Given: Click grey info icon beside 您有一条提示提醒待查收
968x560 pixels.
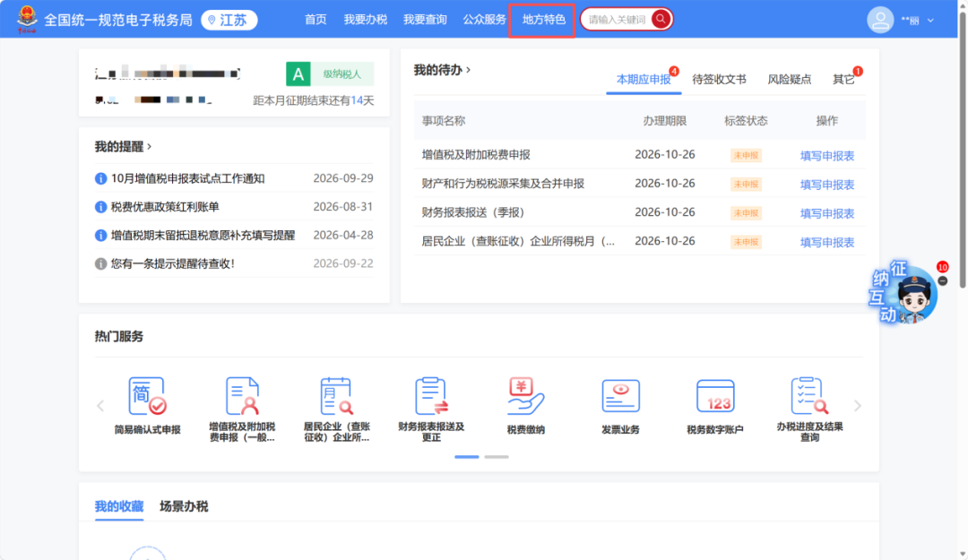Looking at the screenshot, I should (100, 263).
